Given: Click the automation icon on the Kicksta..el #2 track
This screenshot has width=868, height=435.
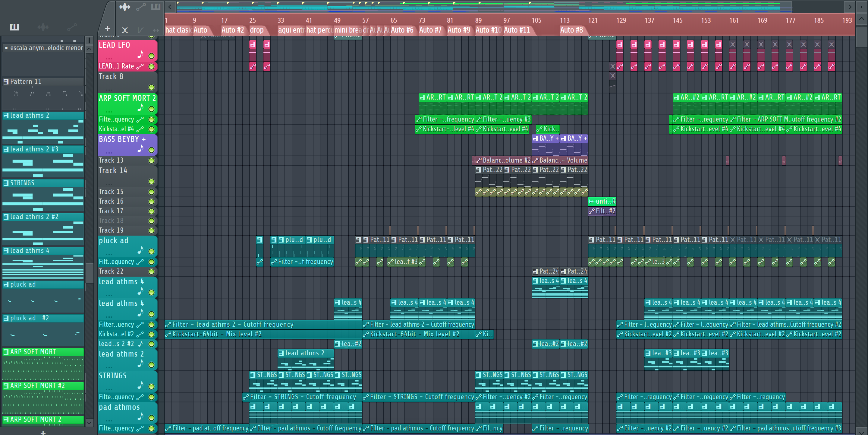Looking at the screenshot, I should point(140,334).
